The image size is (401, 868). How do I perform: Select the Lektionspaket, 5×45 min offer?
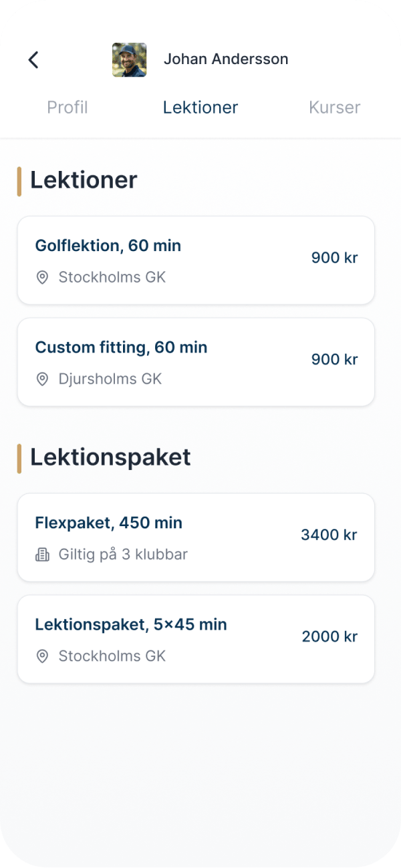[196, 639]
